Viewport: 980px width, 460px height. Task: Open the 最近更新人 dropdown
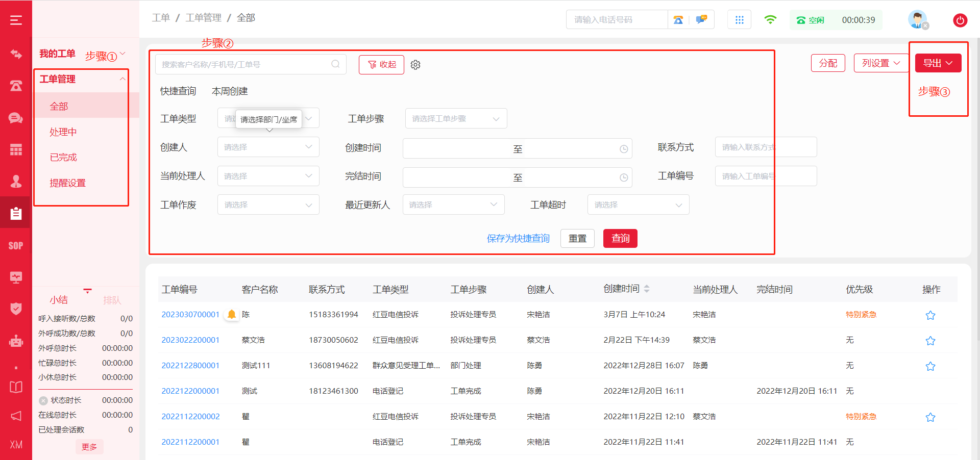tap(454, 205)
